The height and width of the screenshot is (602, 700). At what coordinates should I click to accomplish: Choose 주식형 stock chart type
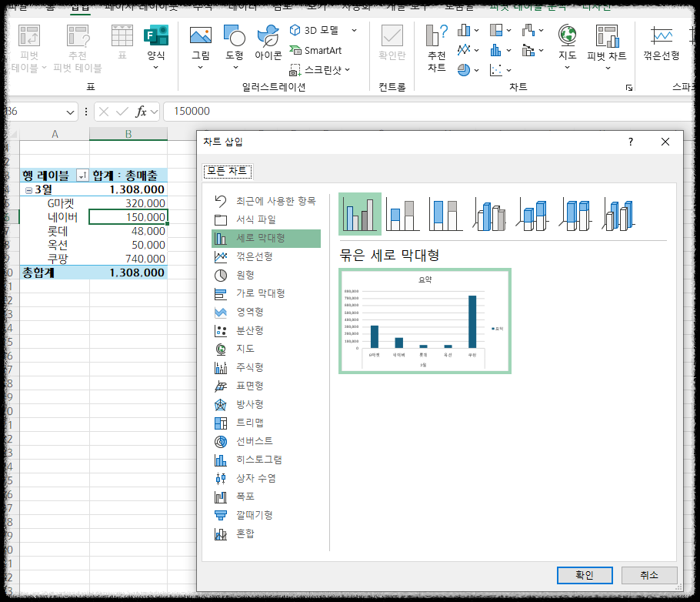[266, 367]
